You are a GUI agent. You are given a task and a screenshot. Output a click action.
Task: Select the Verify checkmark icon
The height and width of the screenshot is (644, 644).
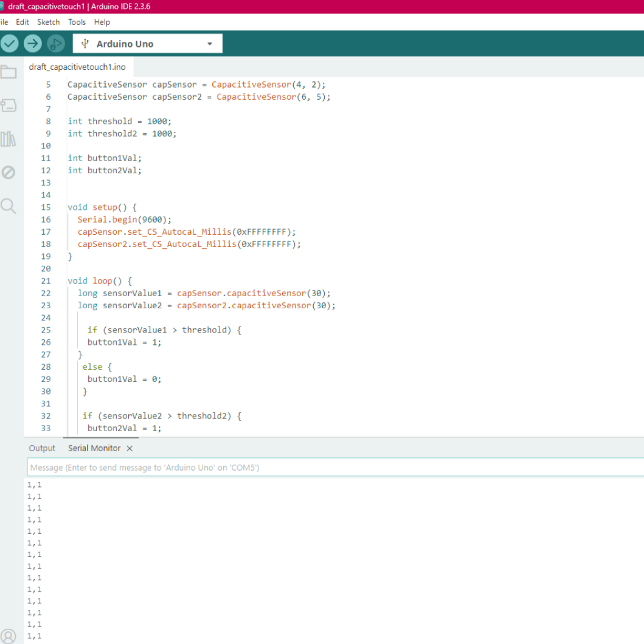pyautogui.click(x=10, y=43)
